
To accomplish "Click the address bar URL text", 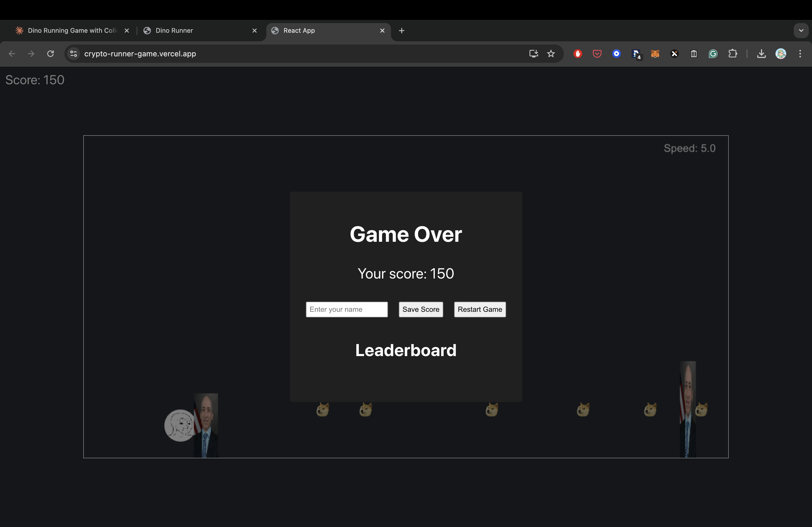I will [140, 53].
